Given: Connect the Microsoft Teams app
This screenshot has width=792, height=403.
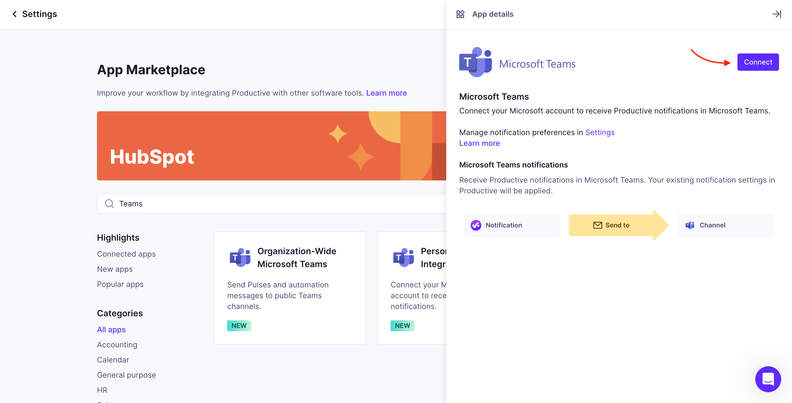Looking at the screenshot, I should (758, 62).
